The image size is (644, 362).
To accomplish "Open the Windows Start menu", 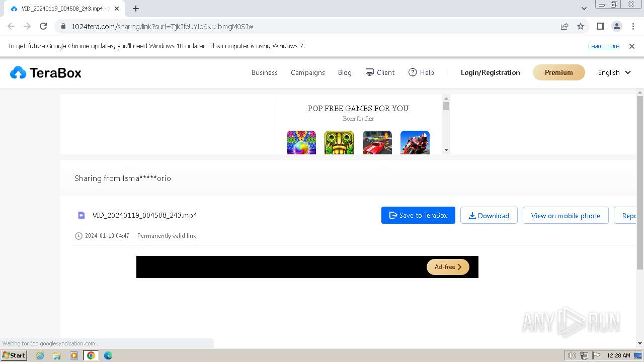I will (14, 355).
